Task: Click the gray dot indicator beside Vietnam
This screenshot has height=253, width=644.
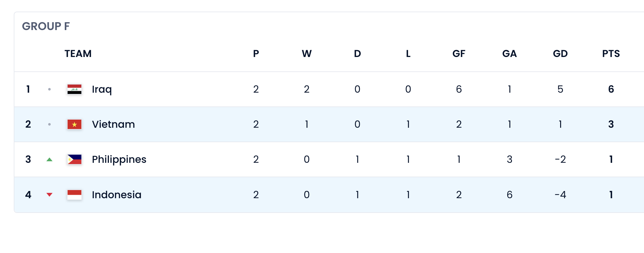Action: click(49, 124)
